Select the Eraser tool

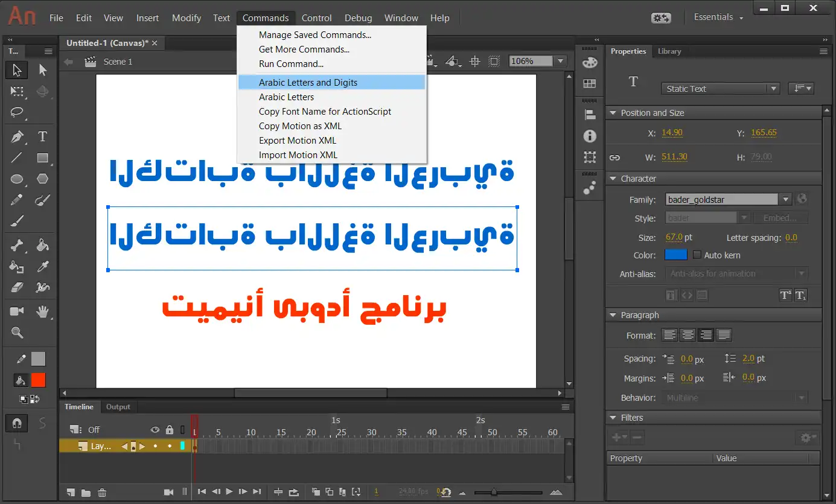tap(17, 287)
